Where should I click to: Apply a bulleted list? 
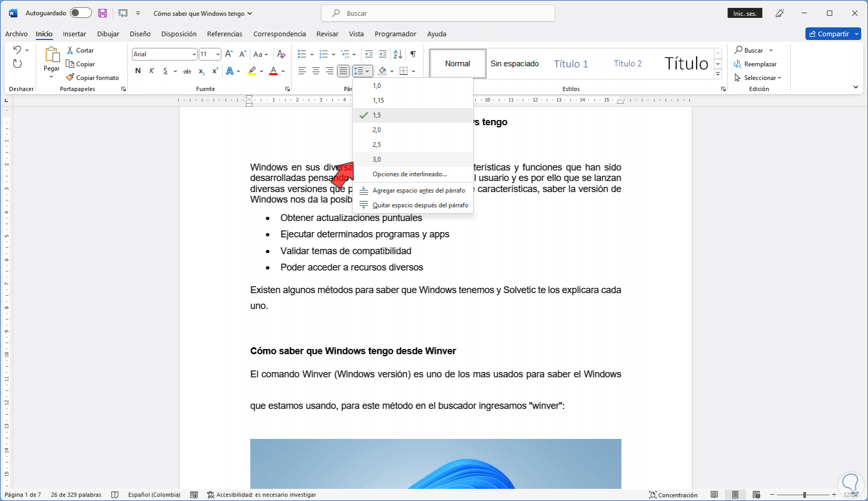tap(302, 54)
